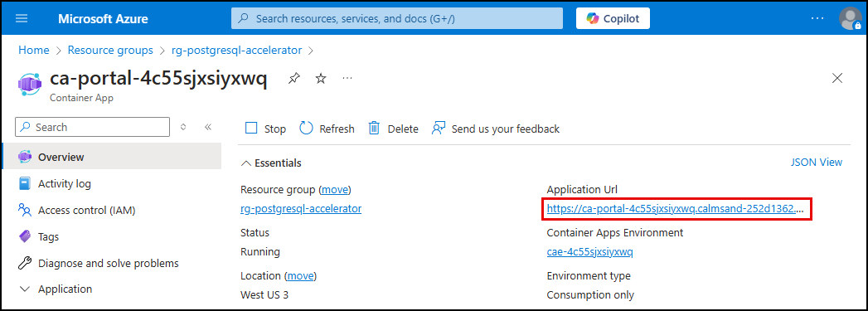The image size is (868, 311).
Task: Open Copilot from the top bar
Action: click(x=613, y=18)
